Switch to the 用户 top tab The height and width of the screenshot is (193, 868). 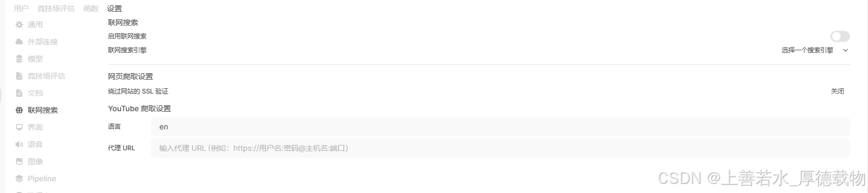(x=21, y=9)
